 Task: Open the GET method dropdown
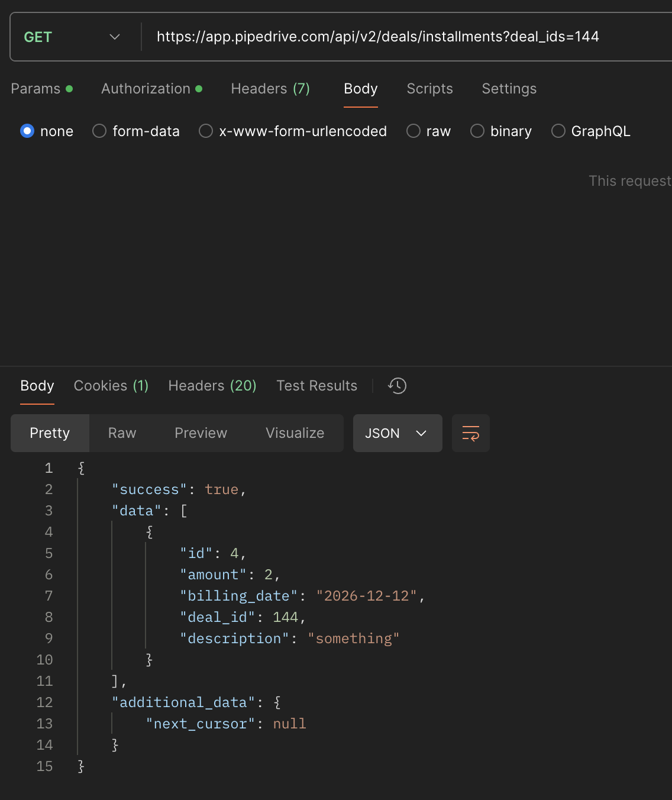click(x=72, y=37)
